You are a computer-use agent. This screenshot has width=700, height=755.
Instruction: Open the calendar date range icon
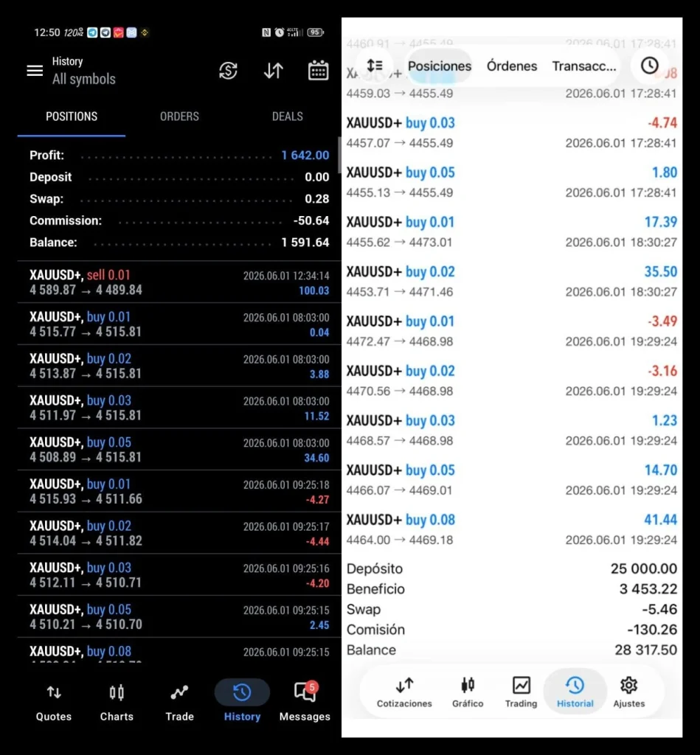pyautogui.click(x=319, y=71)
